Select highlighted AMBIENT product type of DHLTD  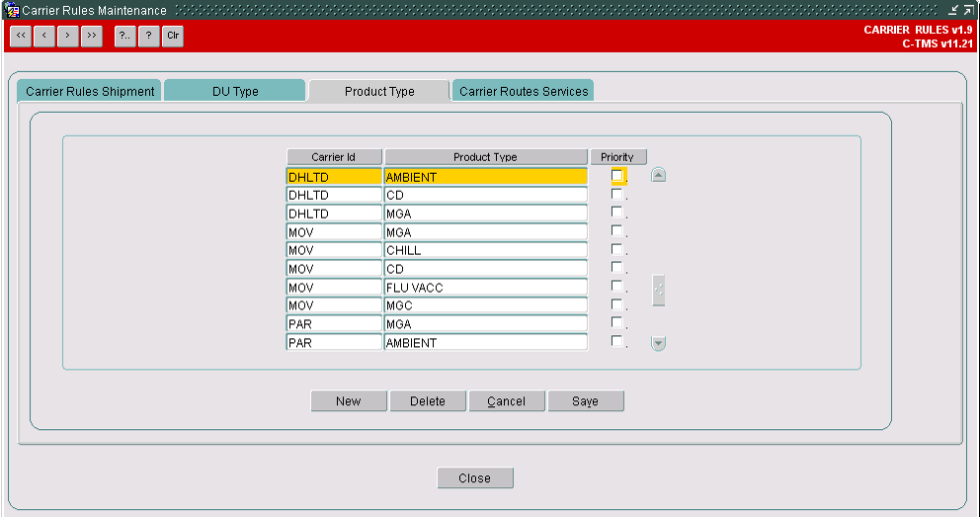click(486, 177)
